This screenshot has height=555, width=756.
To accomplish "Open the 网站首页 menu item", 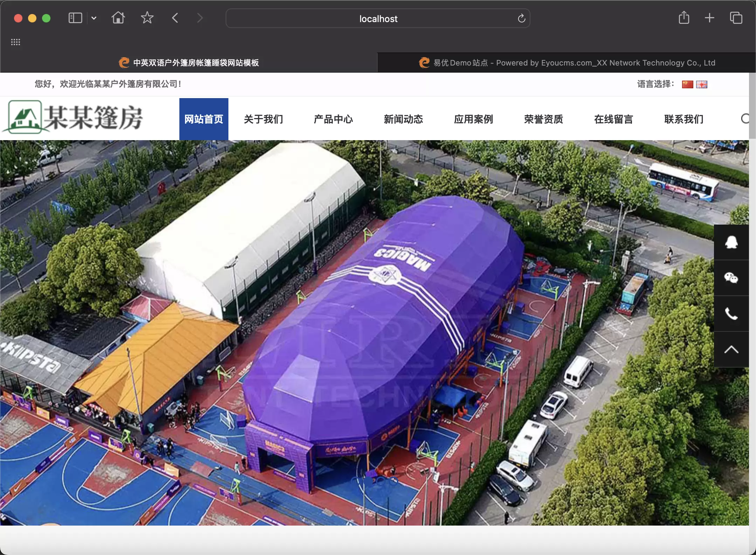I will (x=204, y=119).
